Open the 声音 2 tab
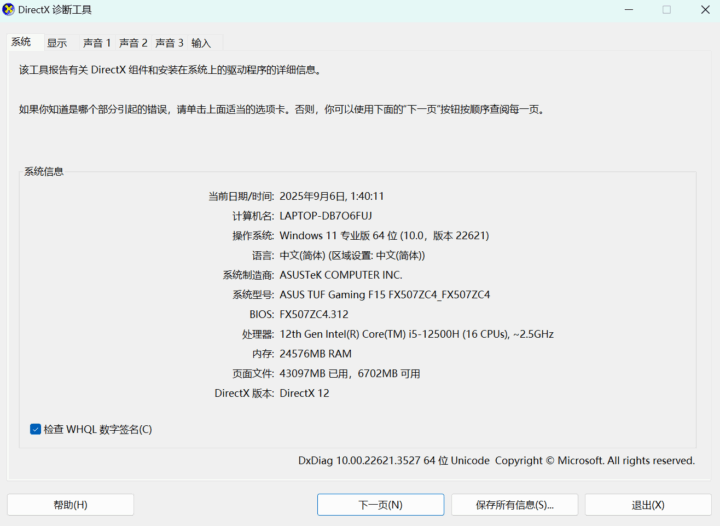 point(133,43)
